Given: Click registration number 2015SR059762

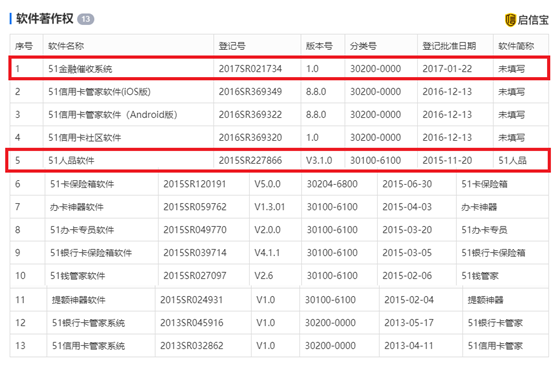Looking at the screenshot, I should click(195, 207).
